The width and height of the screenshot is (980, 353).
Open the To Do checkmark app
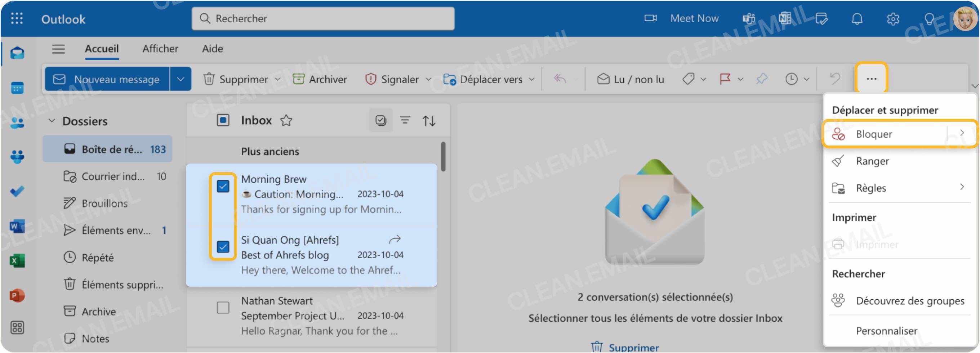point(17,191)
